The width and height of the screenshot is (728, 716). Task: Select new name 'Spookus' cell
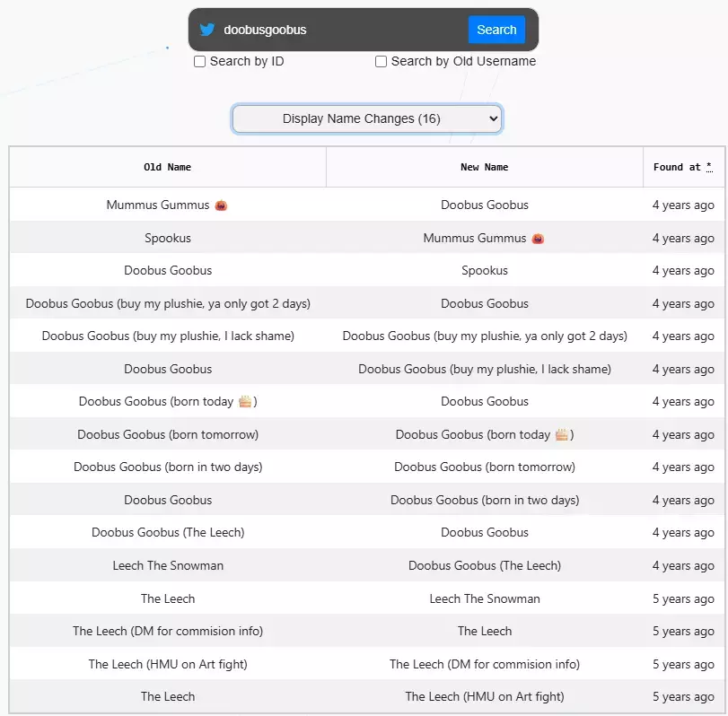484,271
